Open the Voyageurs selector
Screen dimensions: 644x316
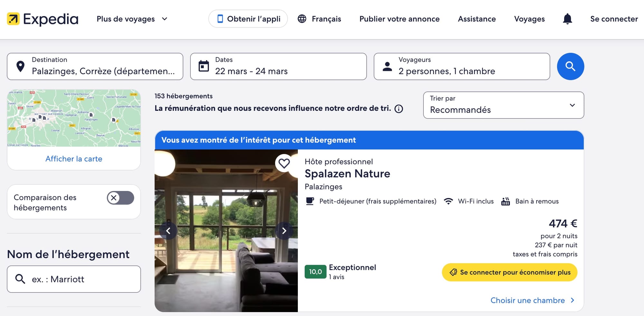coord(461,66)
